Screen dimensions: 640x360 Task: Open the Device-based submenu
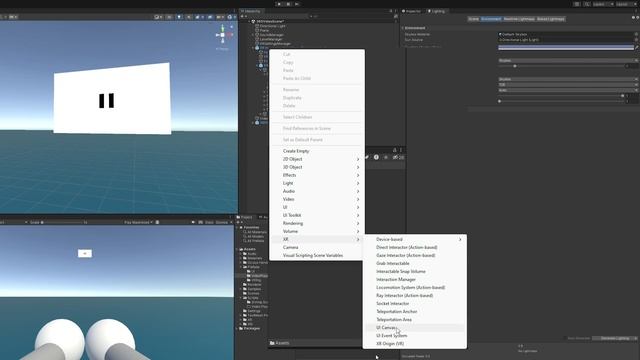[x=415, y=239]
